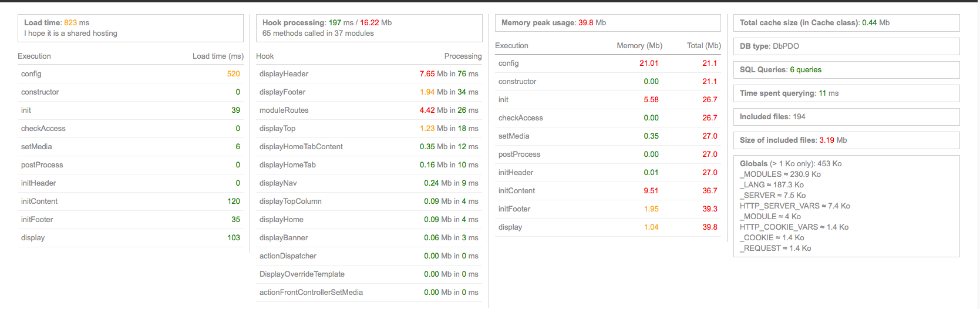Open the SQL Queries 6 queries link
Viewport: 980px width, 309px height.
(x=806, y=70)
